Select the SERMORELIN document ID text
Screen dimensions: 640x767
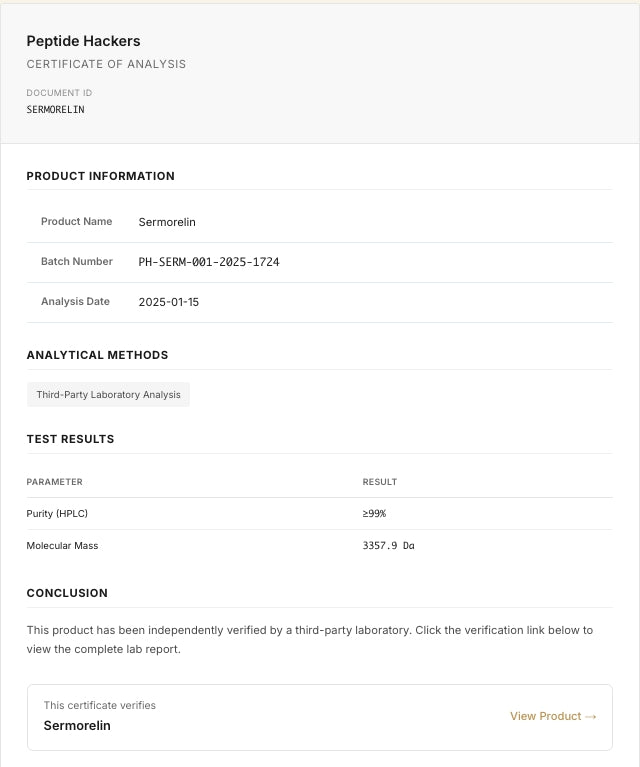tap(55, 110)
